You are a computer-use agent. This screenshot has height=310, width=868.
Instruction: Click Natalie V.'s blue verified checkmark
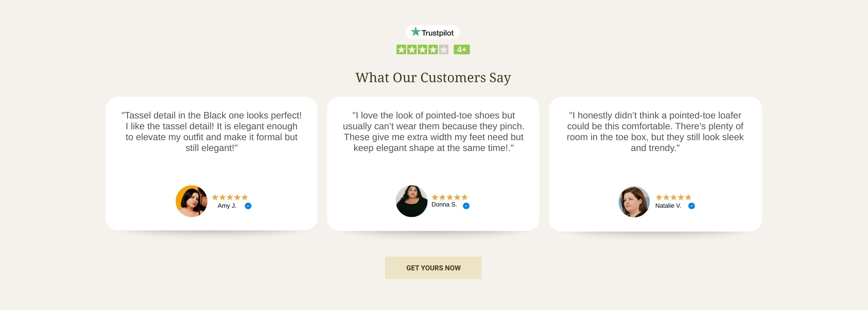tap(691, 206)
